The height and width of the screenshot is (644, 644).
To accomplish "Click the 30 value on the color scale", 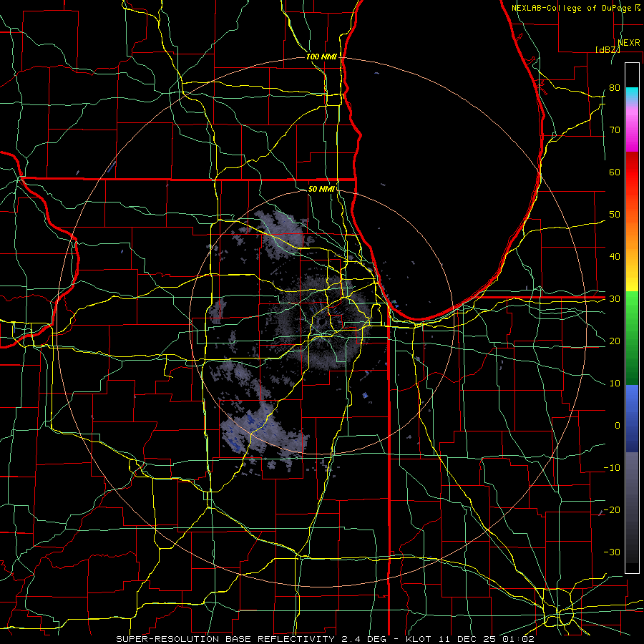I will tap(615, 299).
